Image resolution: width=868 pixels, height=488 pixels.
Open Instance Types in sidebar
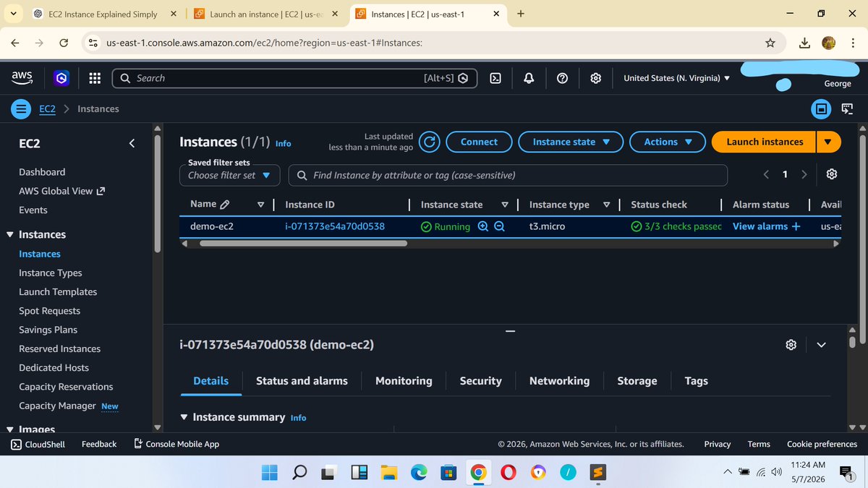(51, 273)
